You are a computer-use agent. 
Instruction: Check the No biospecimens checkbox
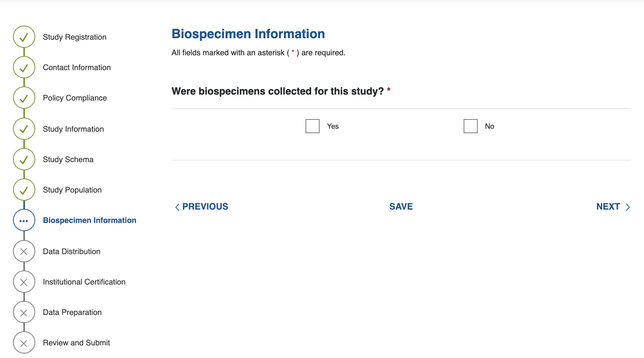pos(470,126)
